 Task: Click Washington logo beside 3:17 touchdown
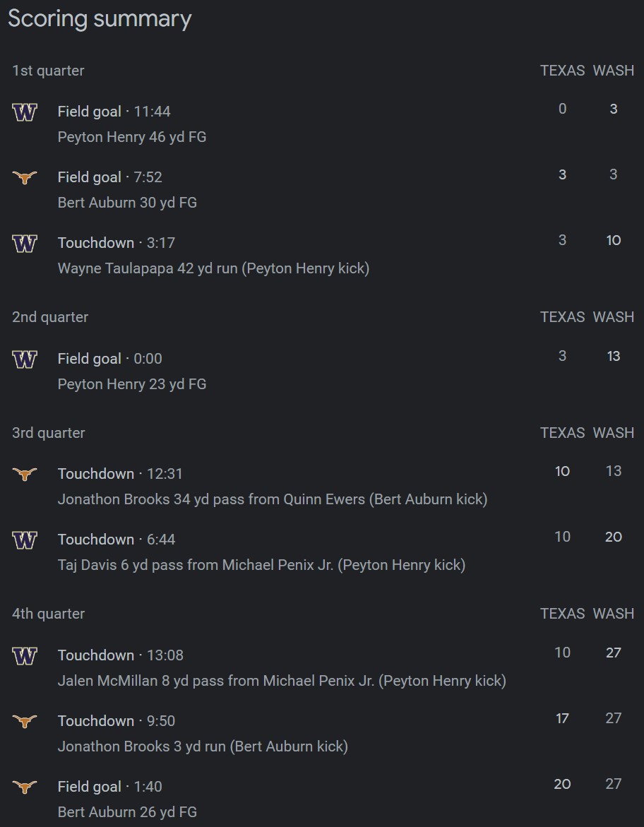click(25, 244)
